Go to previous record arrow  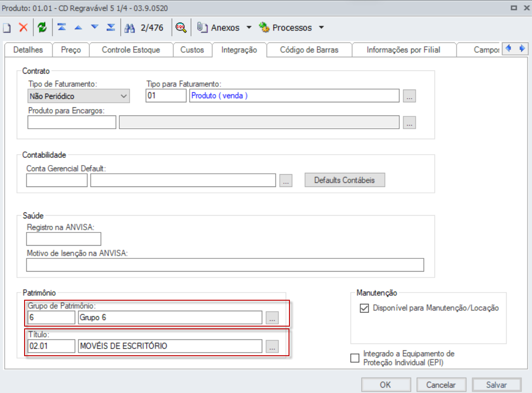coord(78,27)
